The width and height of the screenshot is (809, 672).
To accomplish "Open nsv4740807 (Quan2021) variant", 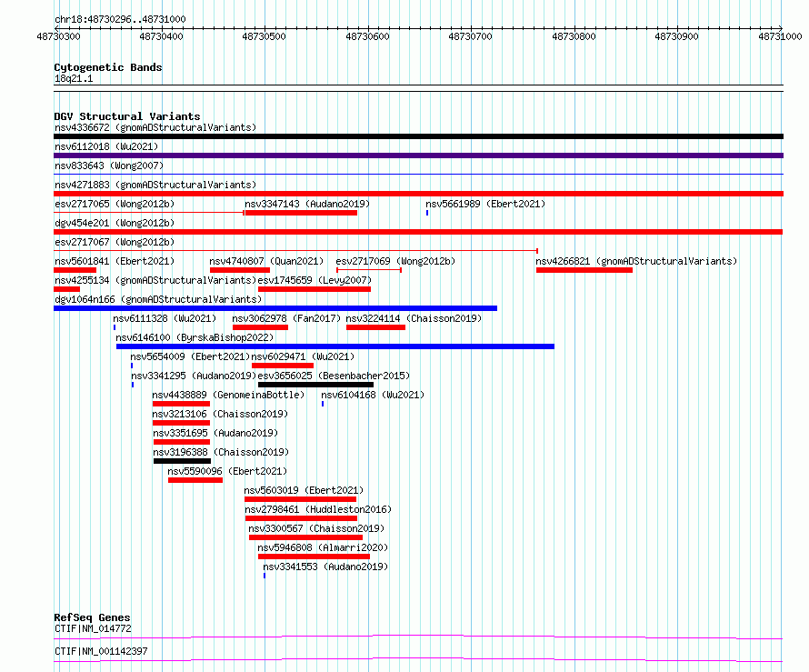I will (266, 261).
